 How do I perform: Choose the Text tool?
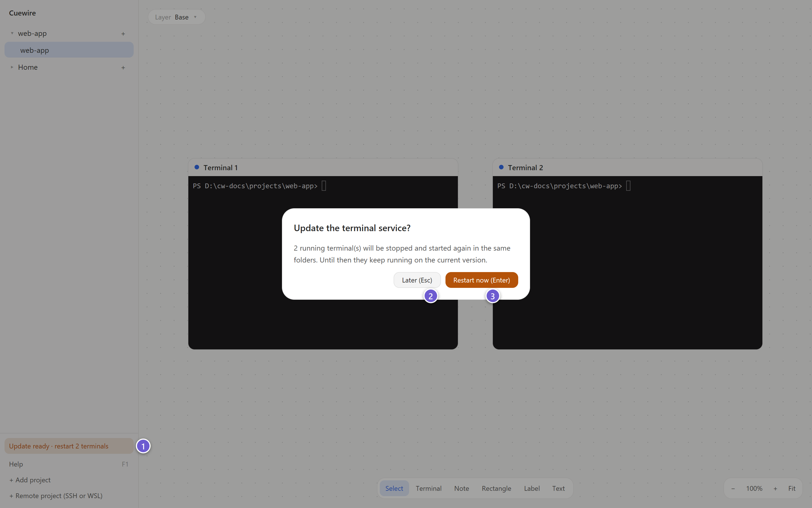[558, 488]
